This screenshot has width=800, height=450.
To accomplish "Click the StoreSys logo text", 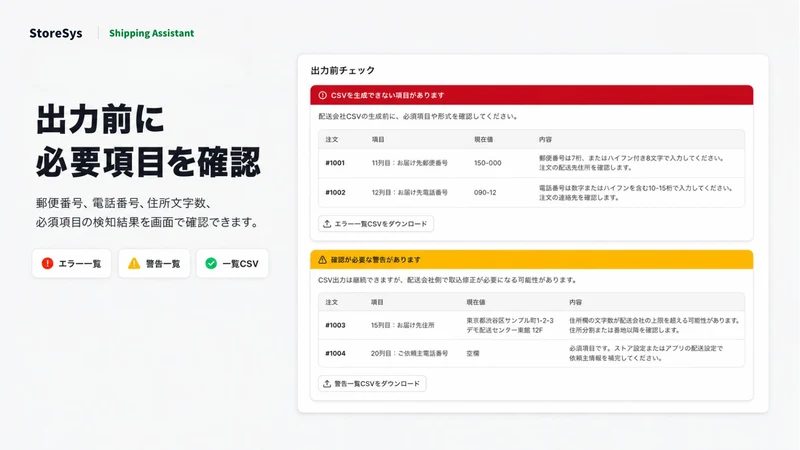I will (x=56, y=33).
